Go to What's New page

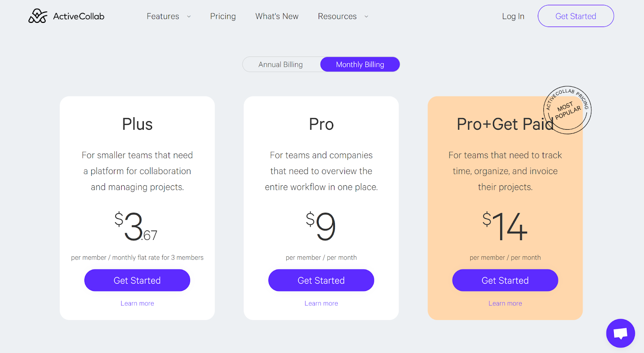277,17
